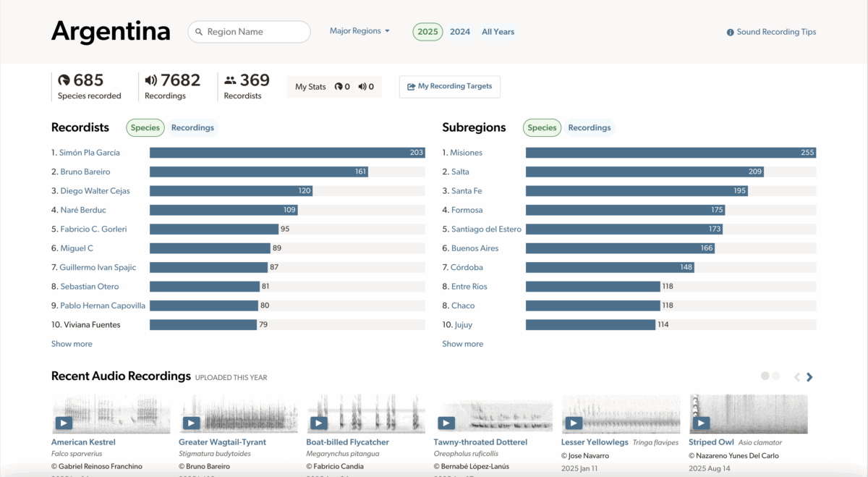Toggle Subregions view to Recordings

[590, 127]
